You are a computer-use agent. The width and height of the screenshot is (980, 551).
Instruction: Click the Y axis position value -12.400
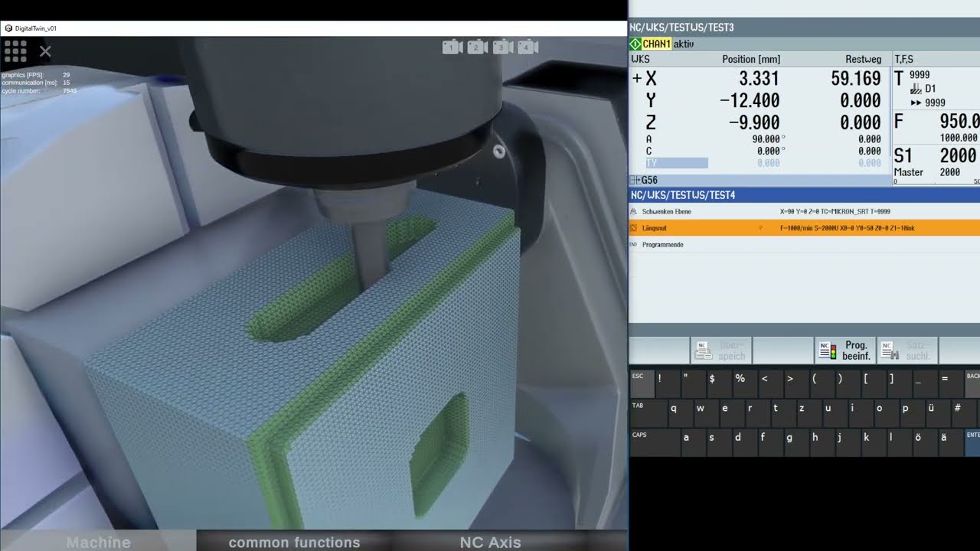pyautogui.click(x=750, y=100)
